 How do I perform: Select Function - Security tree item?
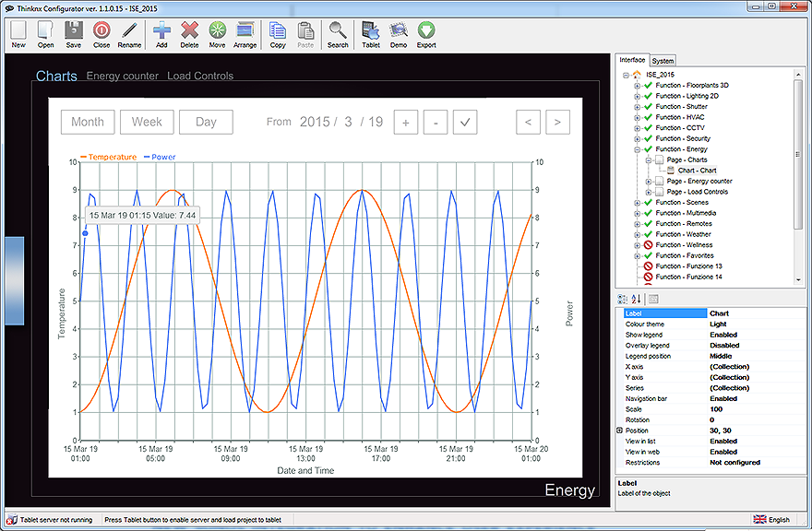point(683,138)
